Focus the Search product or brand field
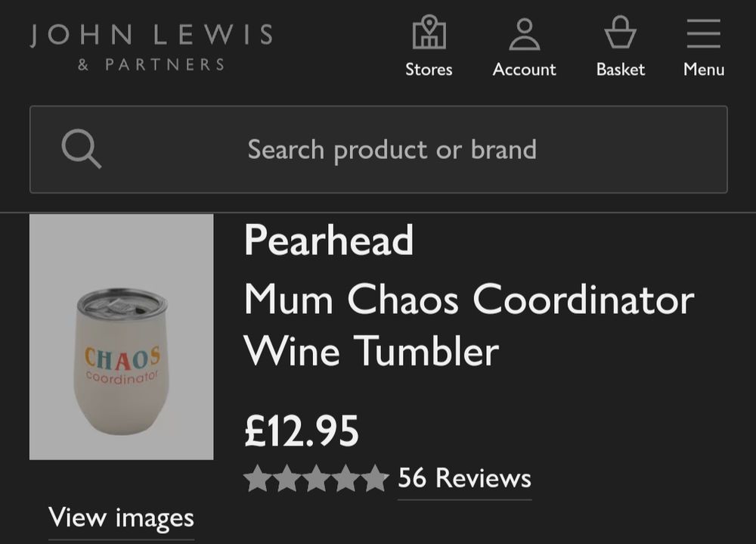This screenshot has height=544, width=756. point(392,150)
